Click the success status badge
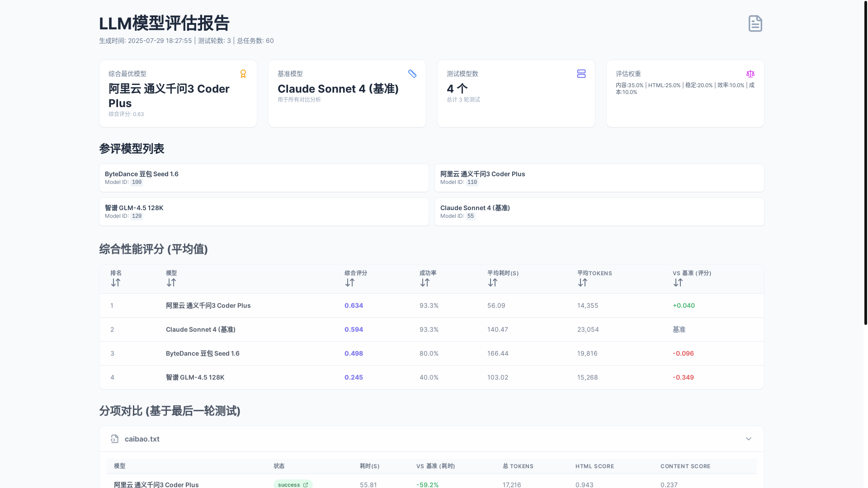868x488 pixels. pyautogui.click(x=293, y=484)
